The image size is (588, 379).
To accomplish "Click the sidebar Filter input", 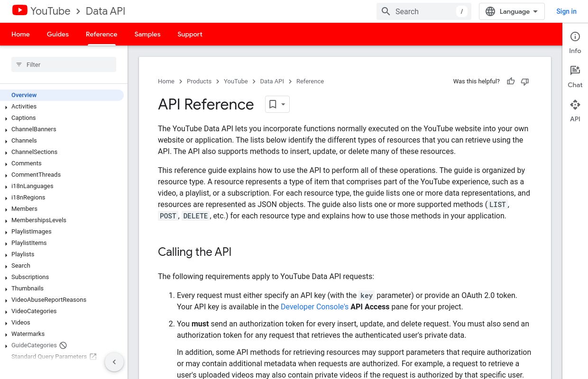I will coord(64,64).
